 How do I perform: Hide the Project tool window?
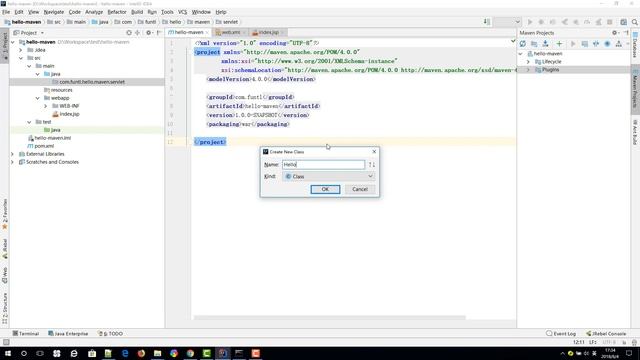159,33
